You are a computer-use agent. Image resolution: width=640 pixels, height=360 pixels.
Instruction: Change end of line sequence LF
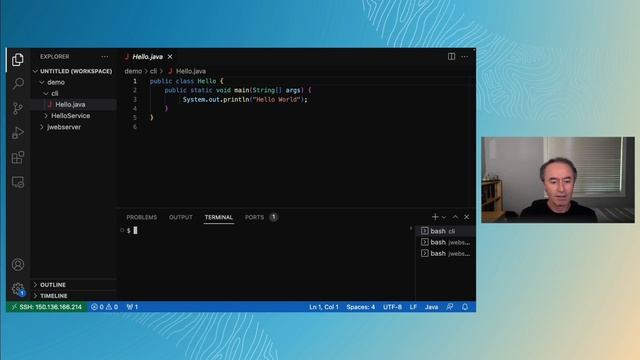click(413, 307)
